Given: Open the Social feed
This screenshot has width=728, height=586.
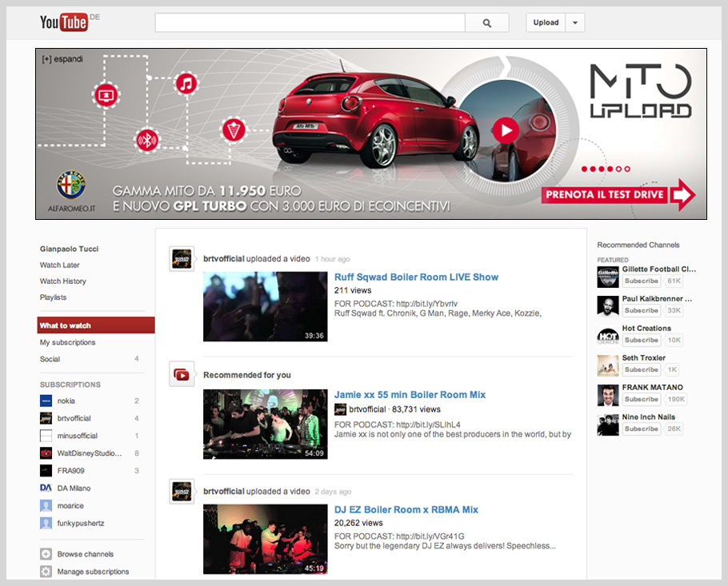Looking at the screenshot, I should tap(50, 359).
